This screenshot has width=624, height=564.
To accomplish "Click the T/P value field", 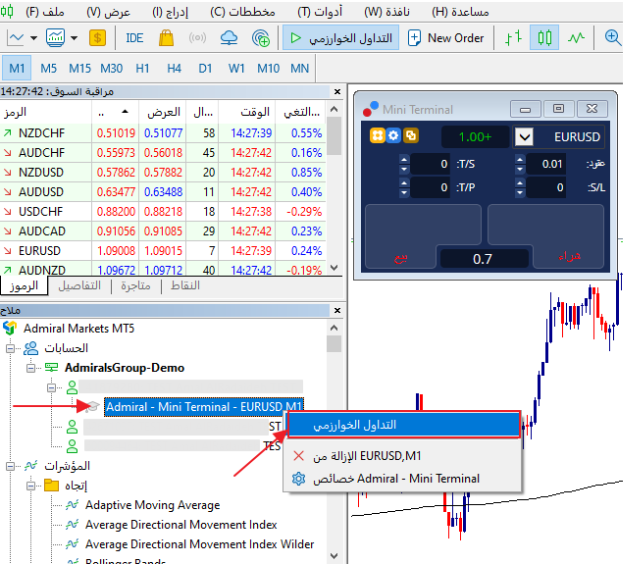I will click(x=430, y=187).
